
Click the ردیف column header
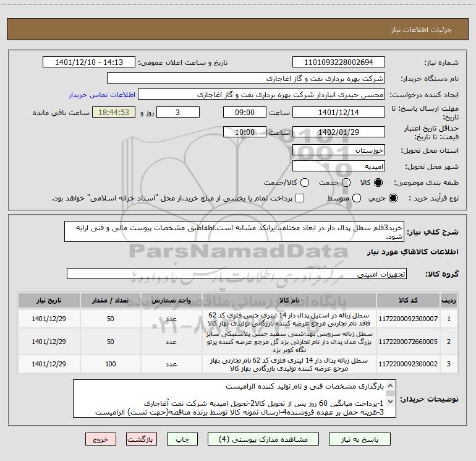tap(449, 300)
